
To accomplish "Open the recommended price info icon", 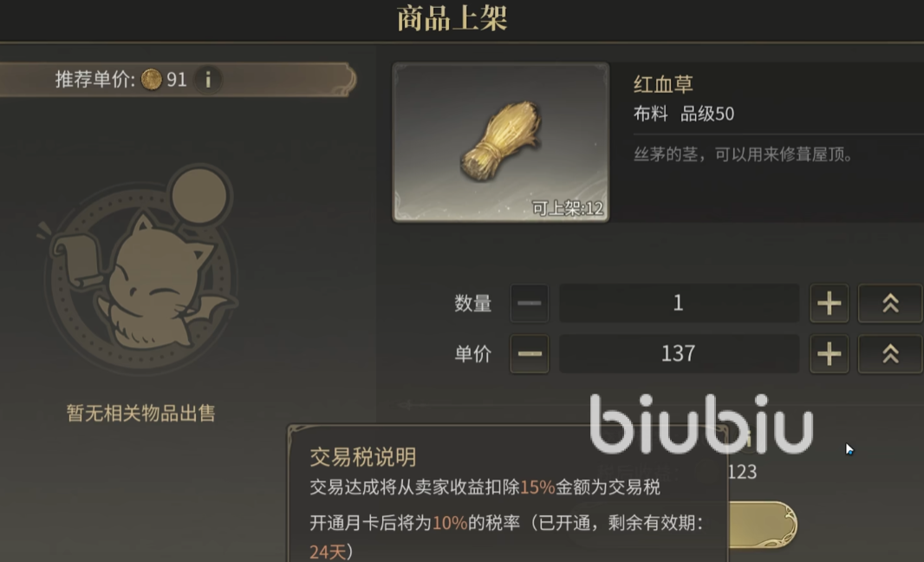I will (x=207, y=79).
